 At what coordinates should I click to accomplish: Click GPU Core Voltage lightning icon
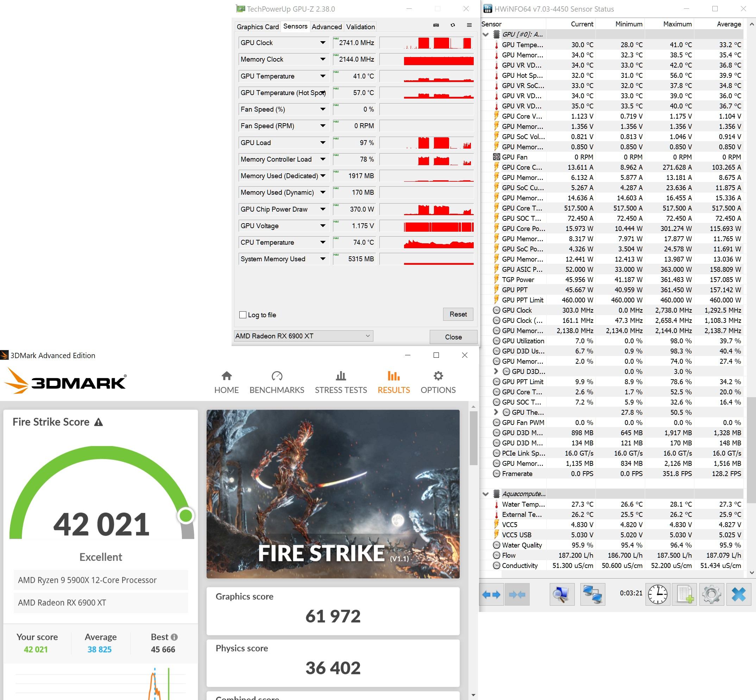pyautogui.click(x=496, y=116)
